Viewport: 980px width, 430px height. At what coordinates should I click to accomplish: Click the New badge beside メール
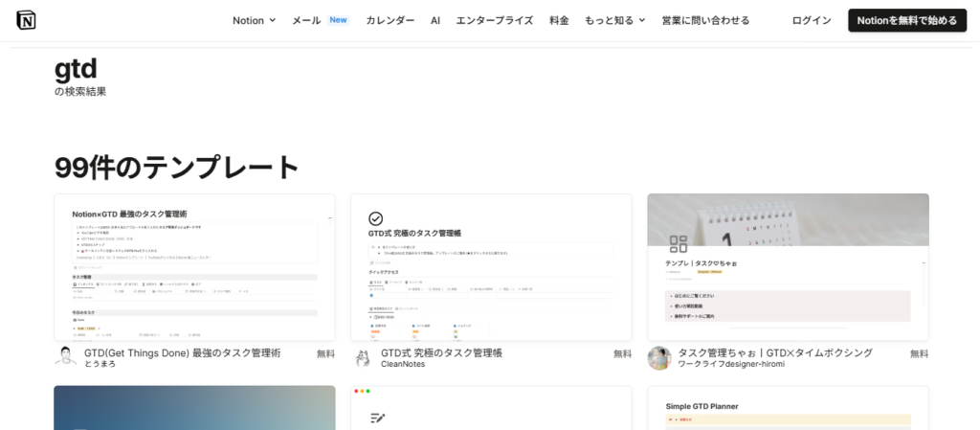pos(338,20)
